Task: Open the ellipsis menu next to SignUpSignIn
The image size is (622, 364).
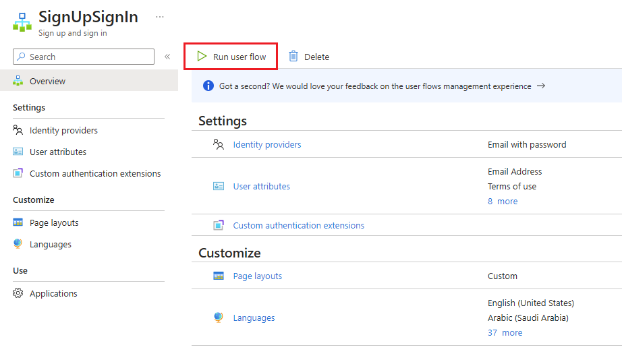Action: pyautogui.click(x=160, y=17)
